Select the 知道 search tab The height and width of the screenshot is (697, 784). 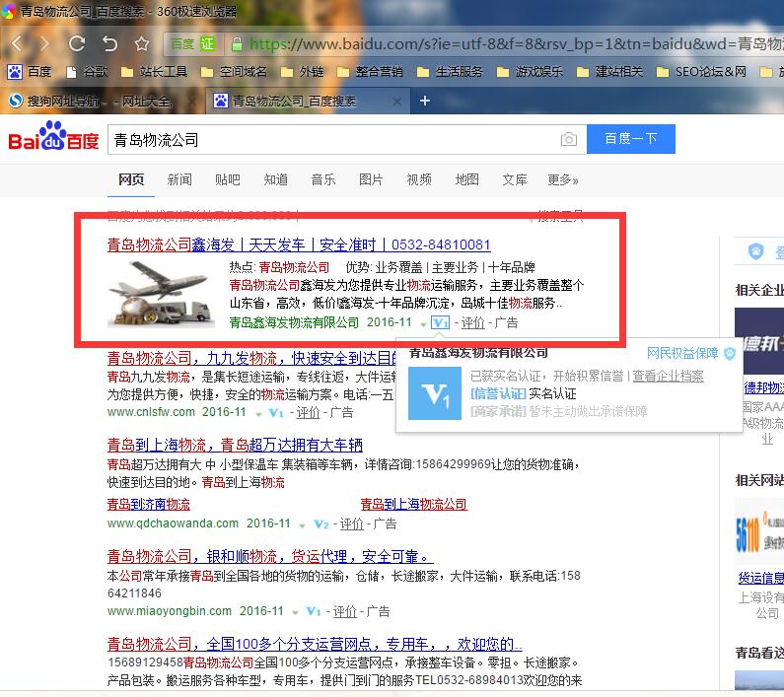click(x=275, y=180)
